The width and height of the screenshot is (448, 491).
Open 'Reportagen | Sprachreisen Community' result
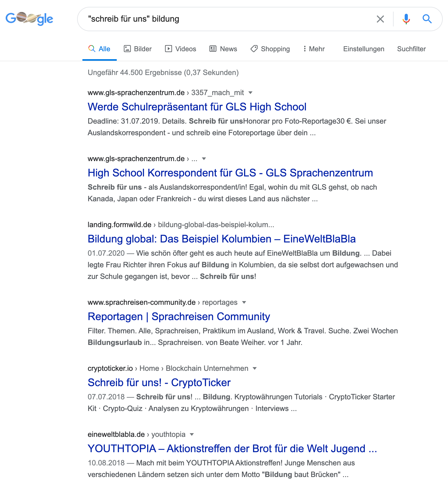[x=179, y=316]
